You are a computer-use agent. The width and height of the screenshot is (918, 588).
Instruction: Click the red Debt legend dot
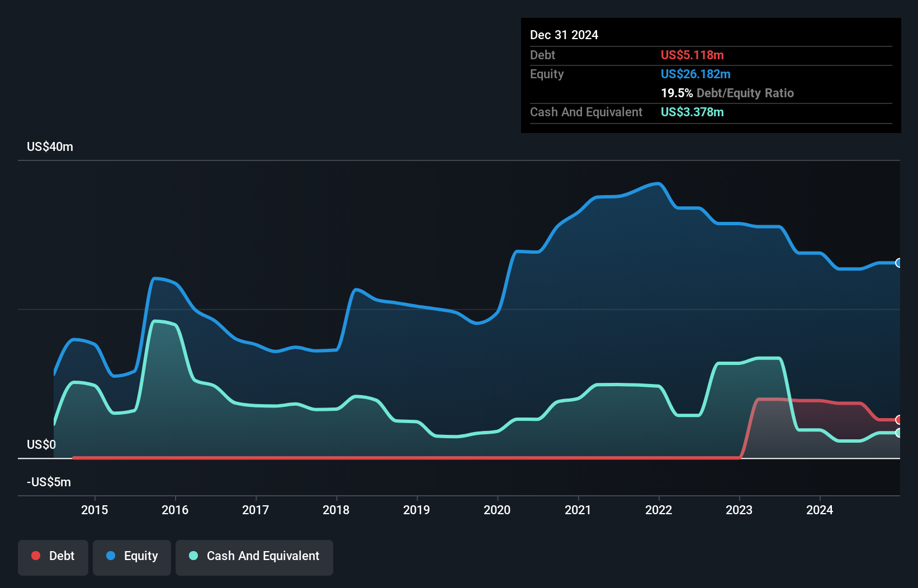pyautogui.click(x=36, y=556)
